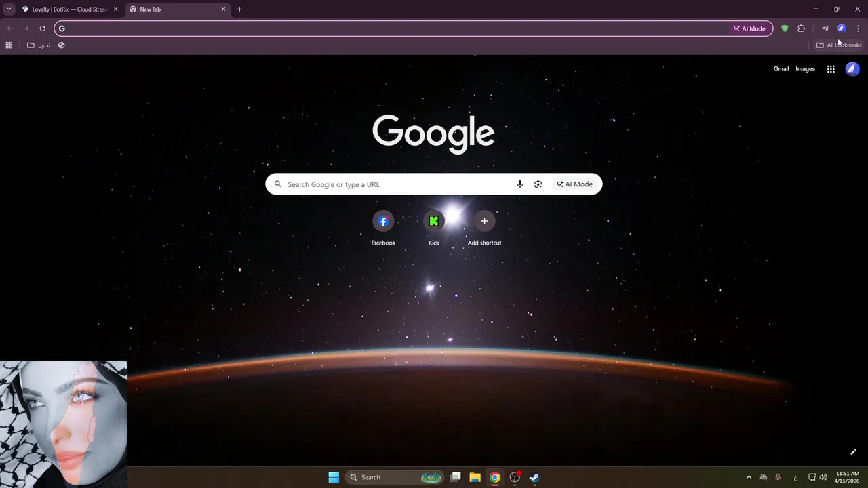Image resolution: width=868 pixels, height=488 pixels.
Task: Open File Explorer from the taskbar
Action: (475, 477)
